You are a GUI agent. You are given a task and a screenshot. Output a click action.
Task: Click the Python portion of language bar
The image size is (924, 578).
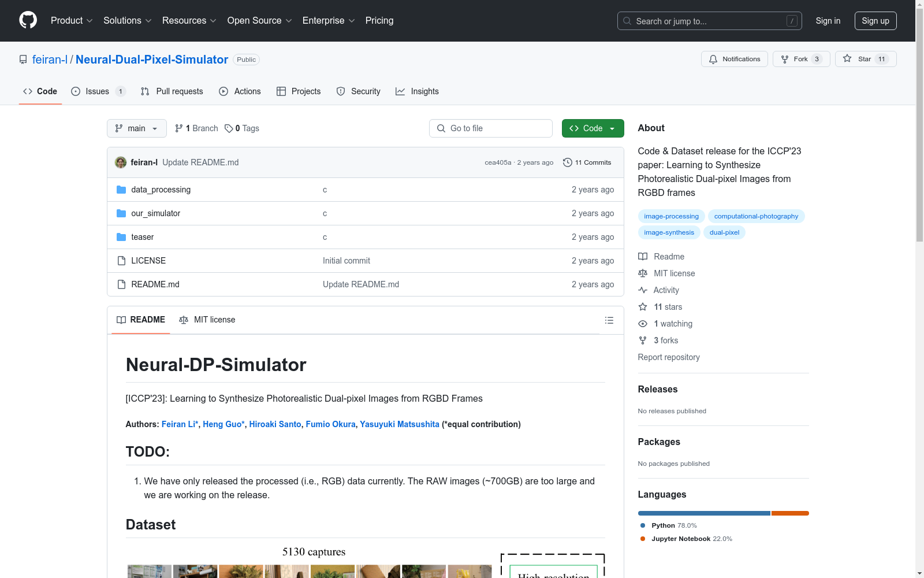click(704, 513)
